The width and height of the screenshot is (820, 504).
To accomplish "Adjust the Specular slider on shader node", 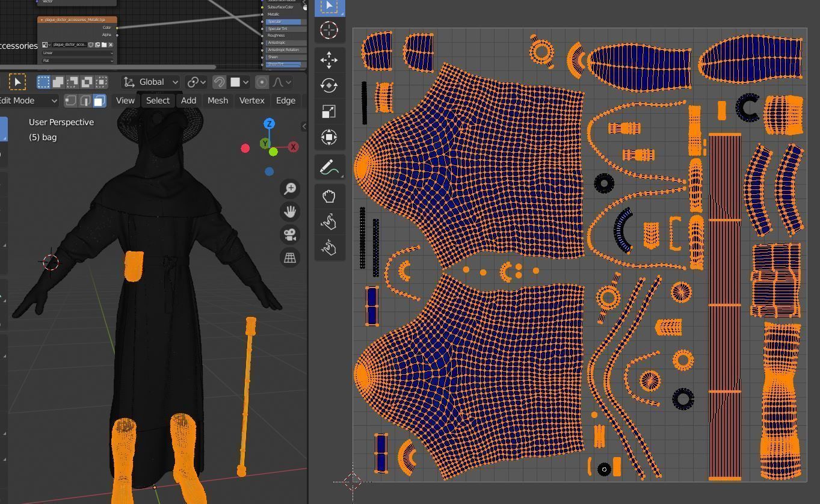I will [x=286, y=22].
